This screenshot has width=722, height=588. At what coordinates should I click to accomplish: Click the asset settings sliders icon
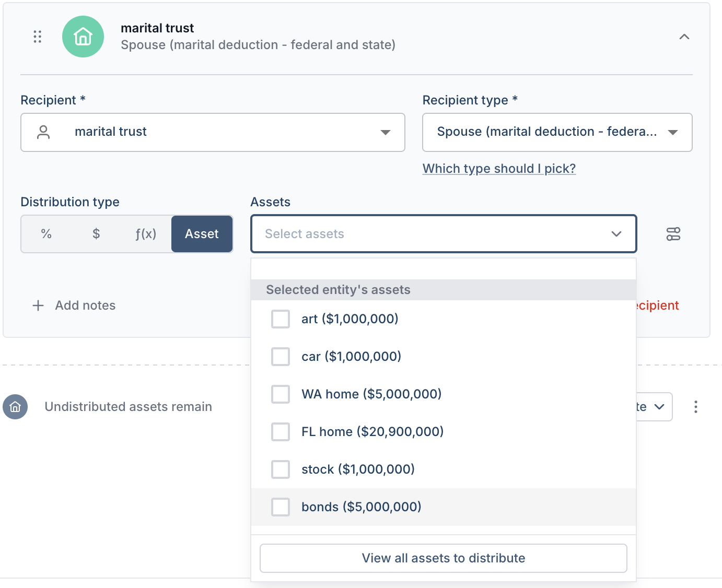pyautogui.click(x=673, y=234)
